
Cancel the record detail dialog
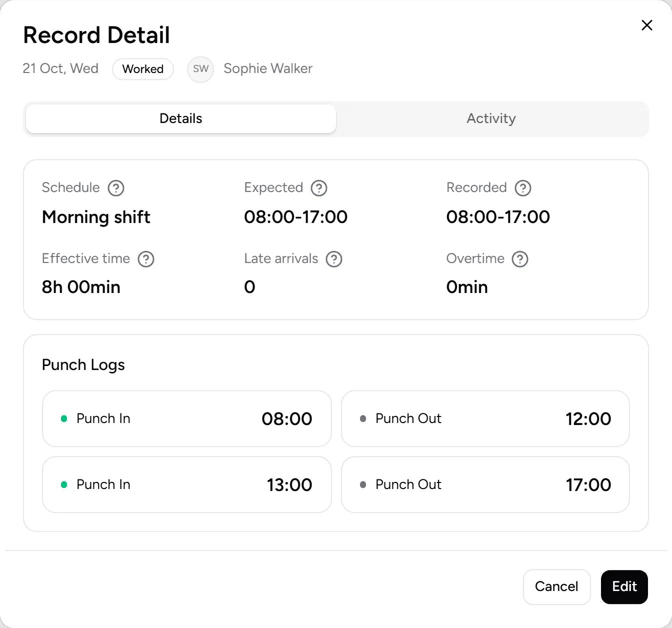point(556,586)
